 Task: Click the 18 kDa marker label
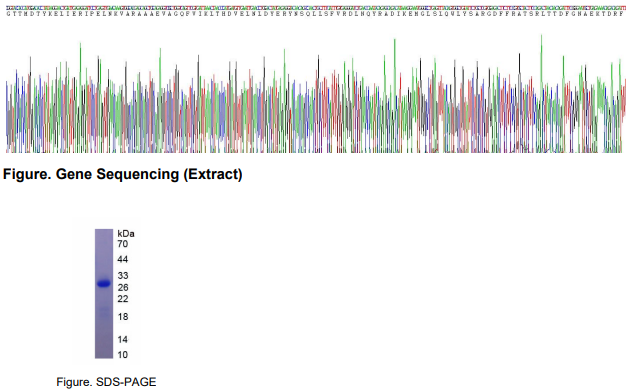[x=123, y=316]
